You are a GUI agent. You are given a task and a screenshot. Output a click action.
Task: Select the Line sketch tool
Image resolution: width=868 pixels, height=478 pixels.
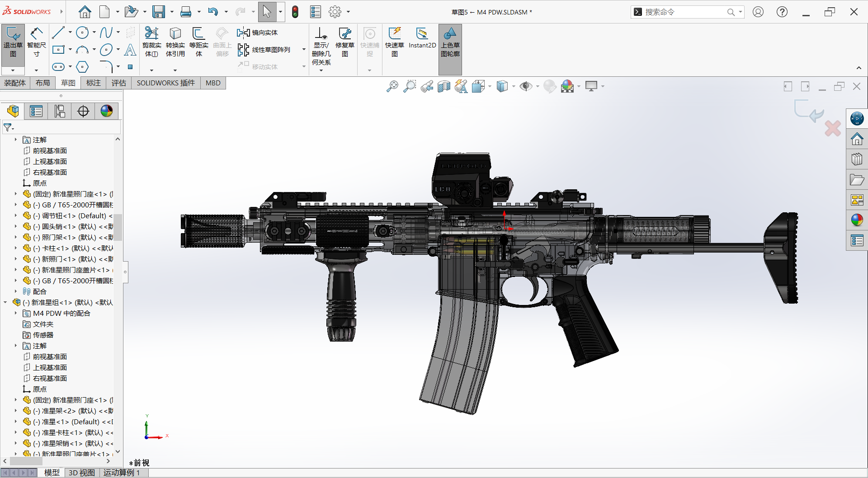pyautogui.click(x=58, y=33)
